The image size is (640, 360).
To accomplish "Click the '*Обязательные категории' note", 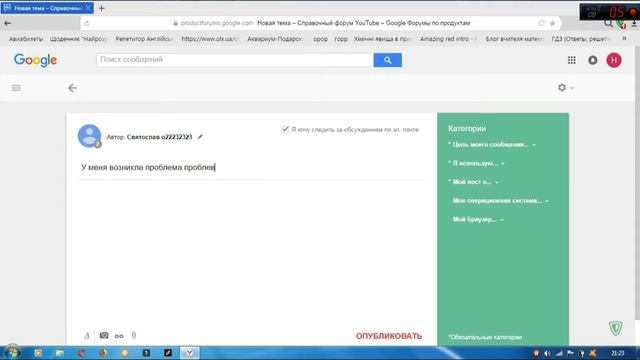I will [x=485, y=337].
